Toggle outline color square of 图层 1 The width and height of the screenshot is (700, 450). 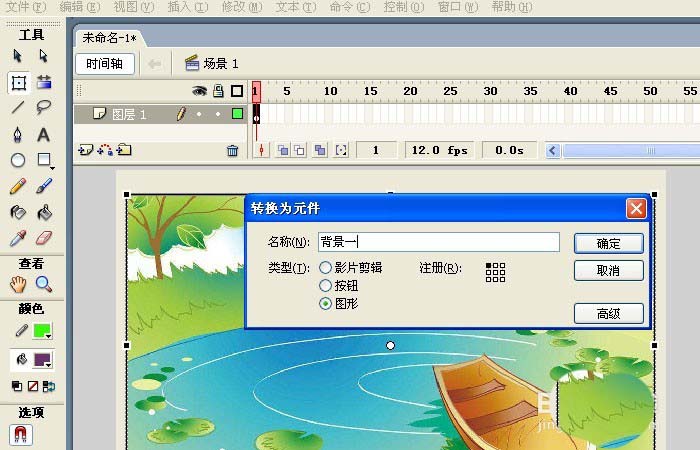(238, 114)
